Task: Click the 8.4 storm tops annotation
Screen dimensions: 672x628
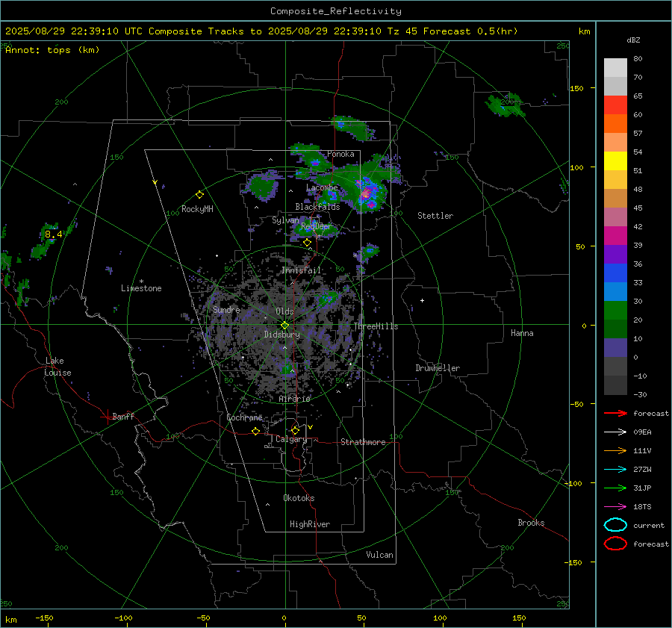Action: tap(54, 234)
